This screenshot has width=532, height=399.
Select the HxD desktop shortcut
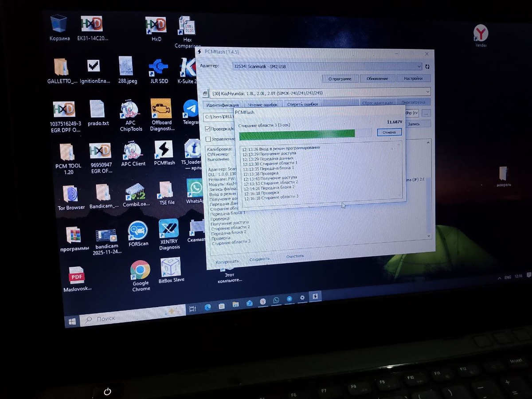[156, 29]
